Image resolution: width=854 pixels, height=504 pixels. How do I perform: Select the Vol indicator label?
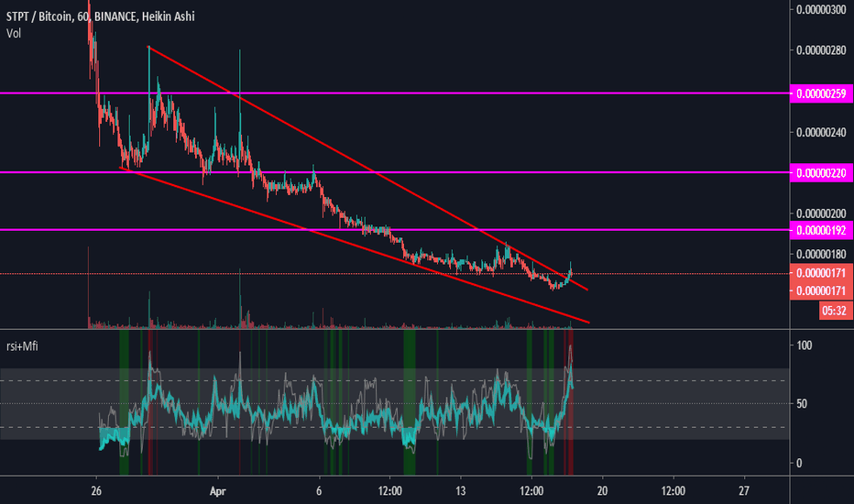click(x=14, y=33)
